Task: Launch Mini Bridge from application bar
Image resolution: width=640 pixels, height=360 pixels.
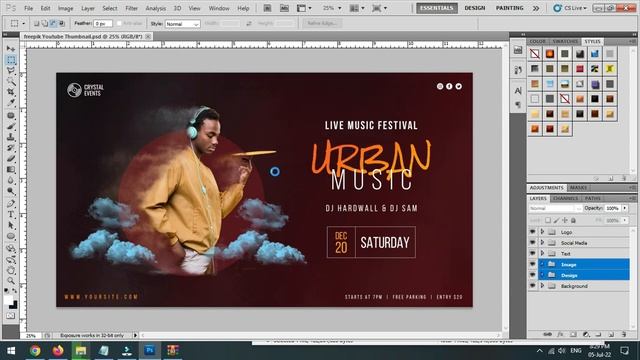Action: point(284,8)
